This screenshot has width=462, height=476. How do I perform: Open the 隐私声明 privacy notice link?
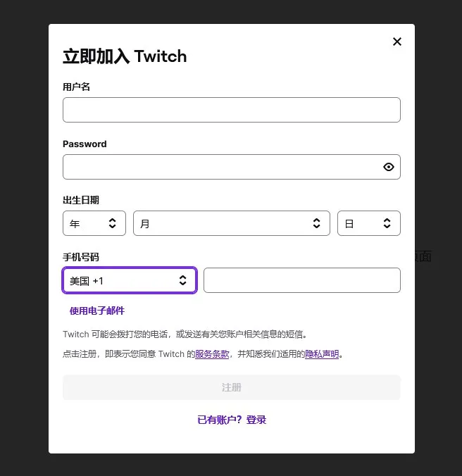[x=322, y=354]
